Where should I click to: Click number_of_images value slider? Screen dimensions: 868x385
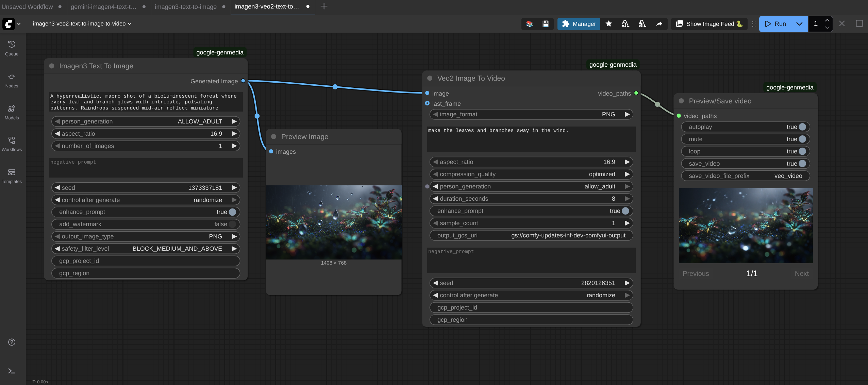point(146,146)
